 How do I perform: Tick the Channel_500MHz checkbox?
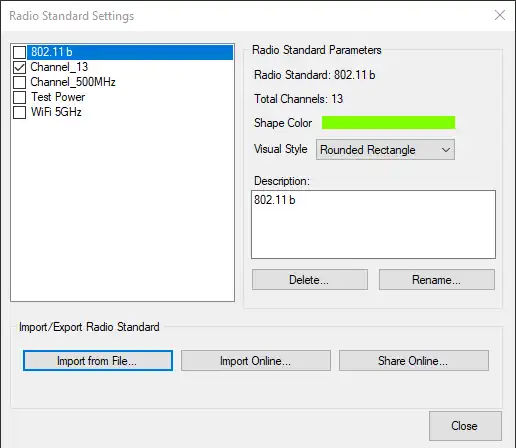click(19, 82)
